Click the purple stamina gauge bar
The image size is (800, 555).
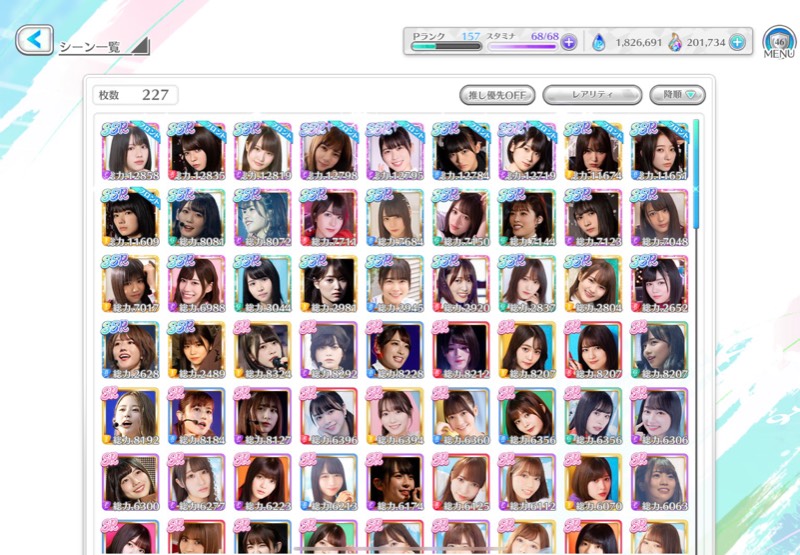522,47
